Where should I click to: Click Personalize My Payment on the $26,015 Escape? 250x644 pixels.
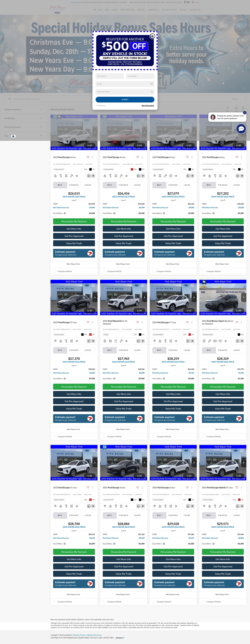[74, 221]
